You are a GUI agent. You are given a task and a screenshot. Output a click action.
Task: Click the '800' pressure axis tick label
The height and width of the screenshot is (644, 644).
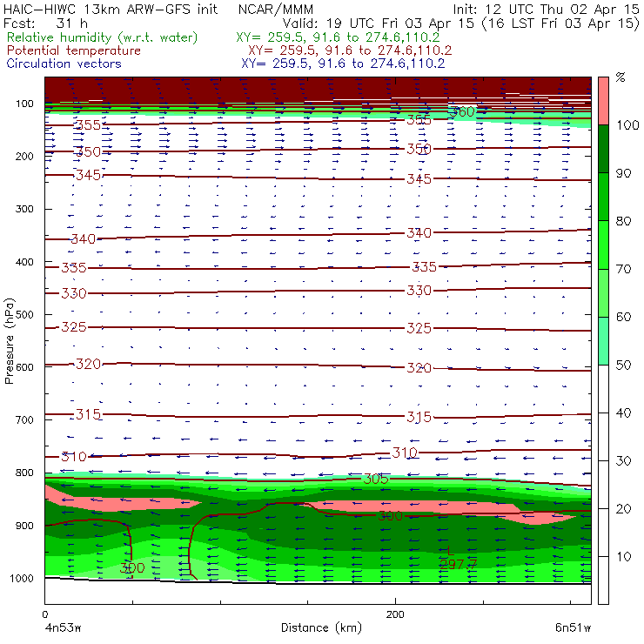(x=24, y=473)
